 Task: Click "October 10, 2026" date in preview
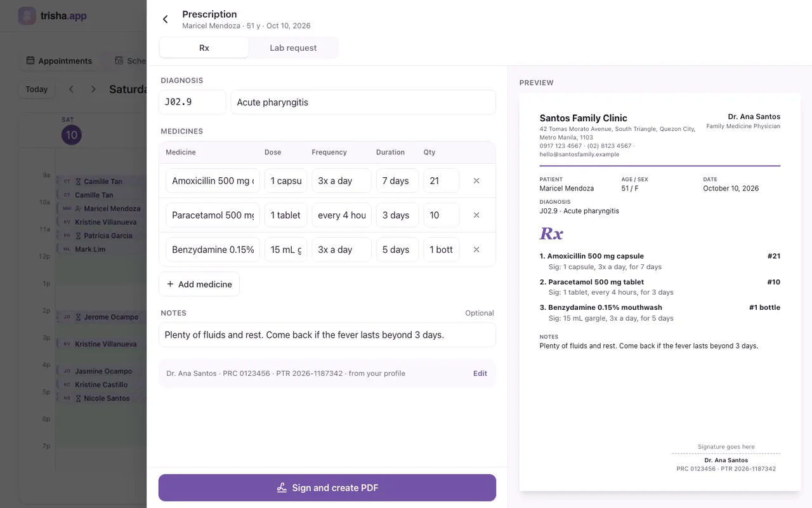coord(731,189)
